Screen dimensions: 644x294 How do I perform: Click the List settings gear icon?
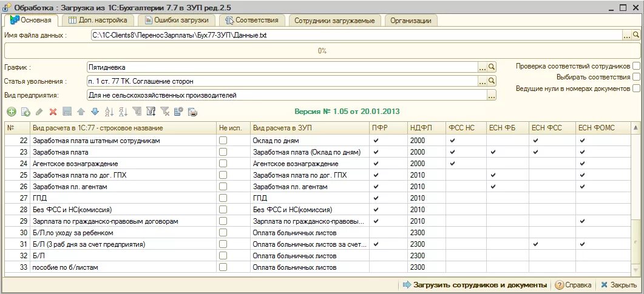click(x=178, y=112)
